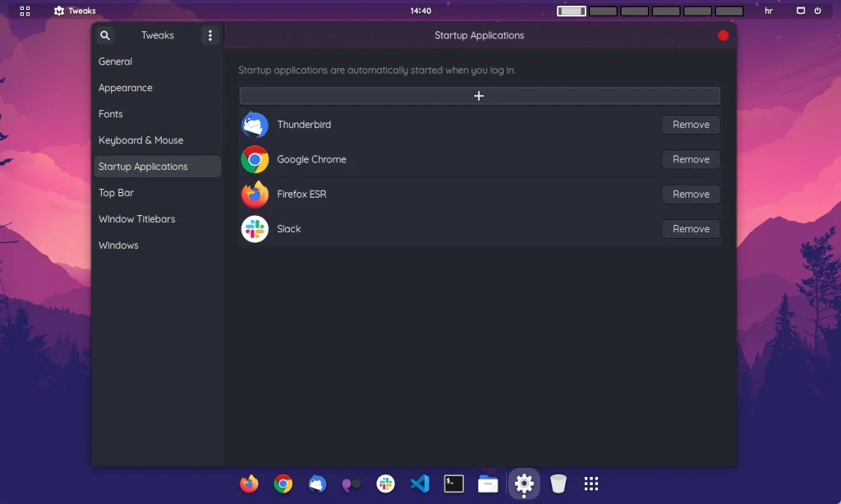841x504 pixels.
Task: Remove Firefox ESR from startup applications
Action: coord(690,194)
